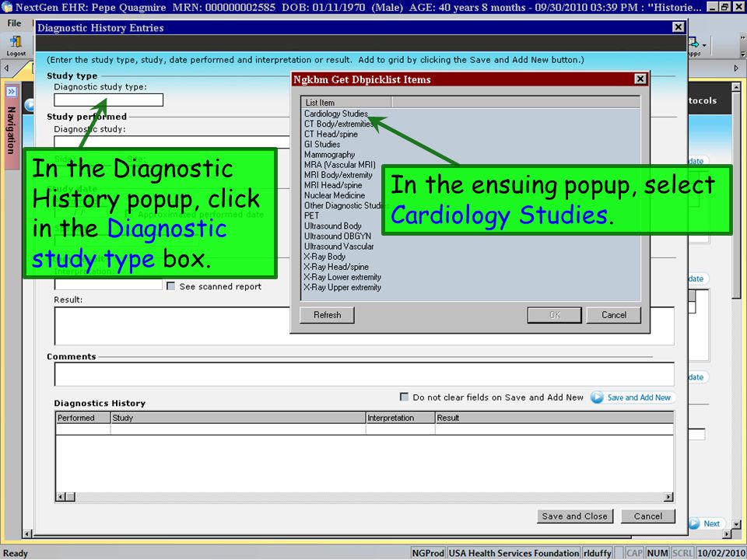
Task: Toggle See scanned report checkbox
Action: coord(170,286)
